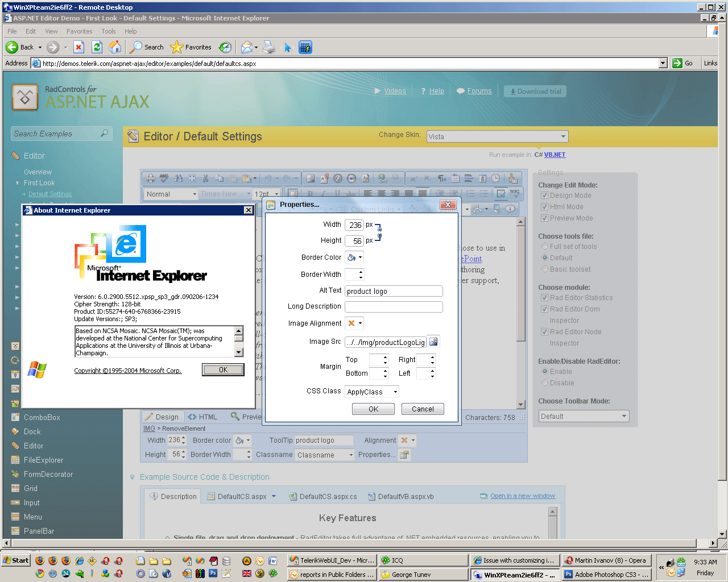Open the Image Alignment dropdown in Properties dialog
728x582 pixels.
[354, 323]
